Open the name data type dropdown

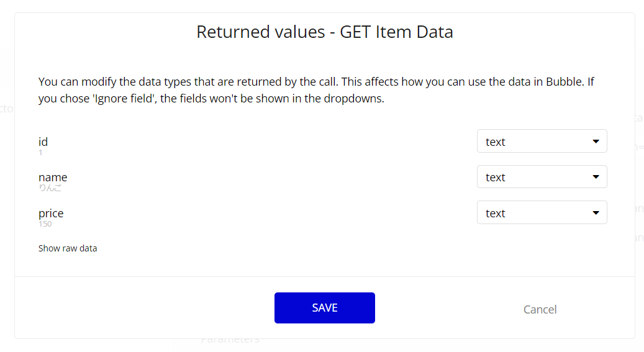pos(541,177)
